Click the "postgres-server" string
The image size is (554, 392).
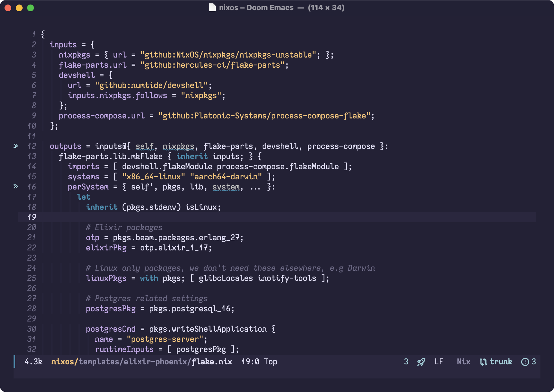165,339
